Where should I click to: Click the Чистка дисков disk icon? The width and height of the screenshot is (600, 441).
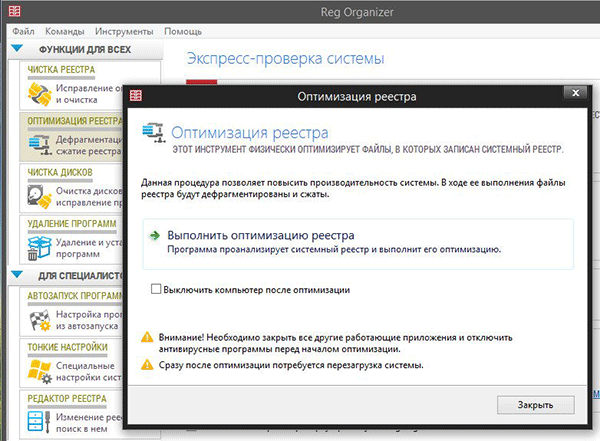[39, 196]
